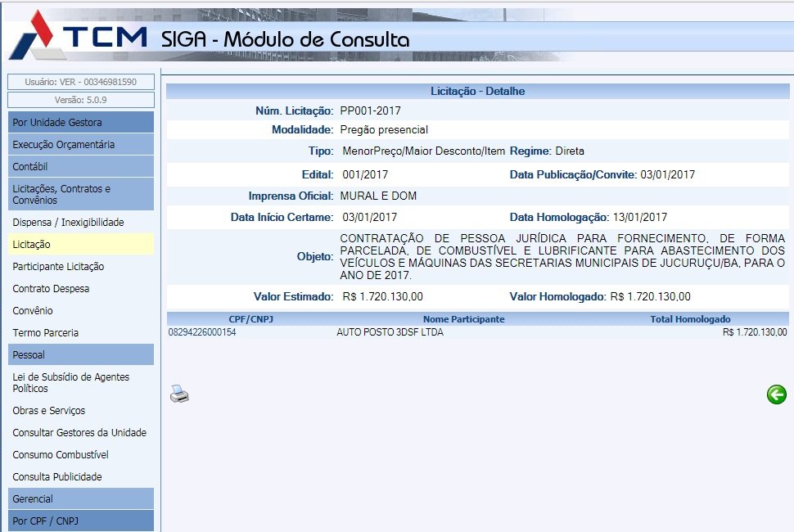Image resolution: width=794 pixels, height=532 pixels.
Task: Select the highlighted Licitação menu item
Action: pyautogui.click(x=32, y=245)
